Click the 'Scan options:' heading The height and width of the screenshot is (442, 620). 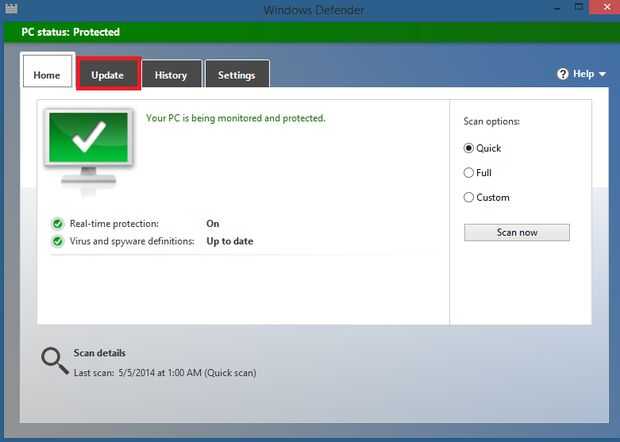(491, 121)
